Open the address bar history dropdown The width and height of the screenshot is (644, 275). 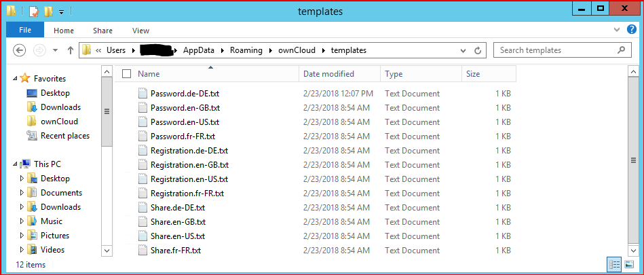tap(463, 50)
